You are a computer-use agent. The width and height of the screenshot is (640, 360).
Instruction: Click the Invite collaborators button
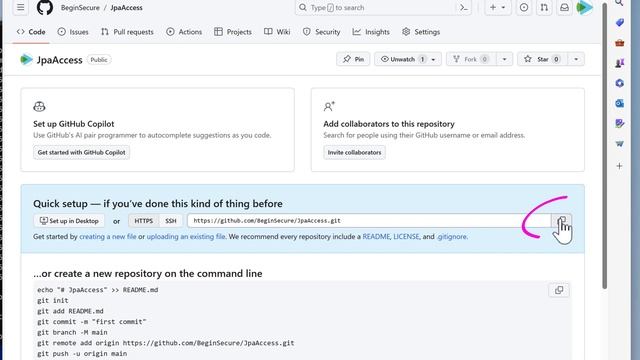[354, 152]
